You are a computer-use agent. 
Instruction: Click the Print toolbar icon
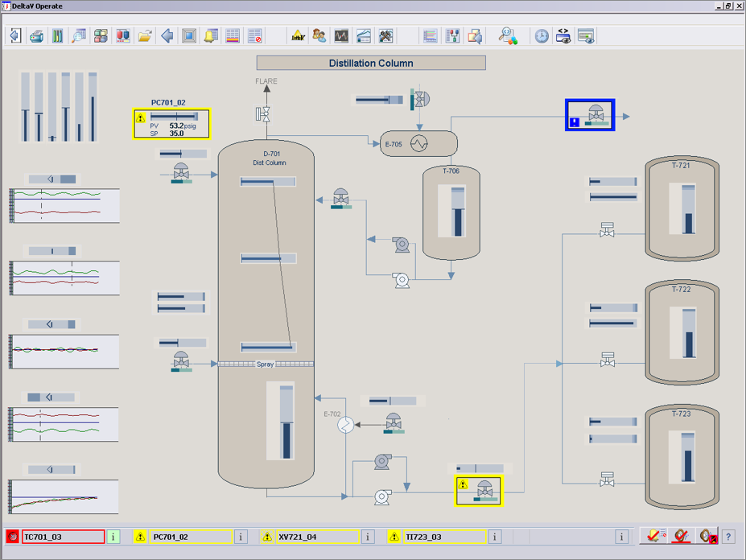(36, 36)
